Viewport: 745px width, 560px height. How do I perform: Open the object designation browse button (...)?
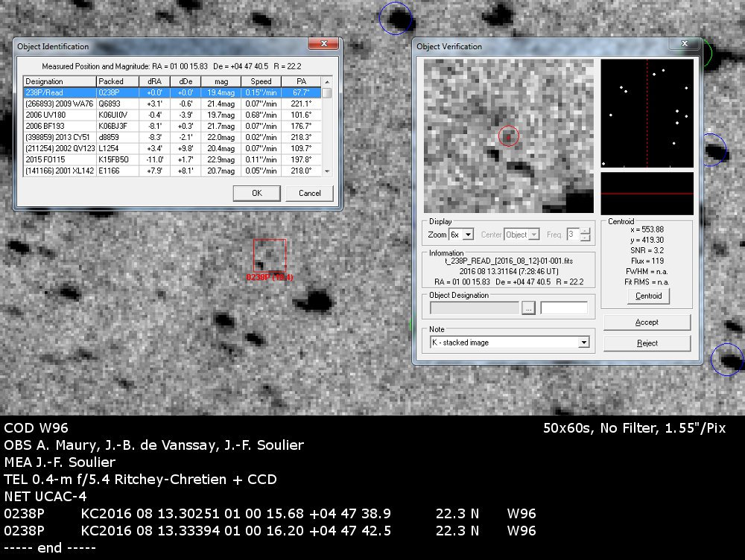[x=529, y=308]
